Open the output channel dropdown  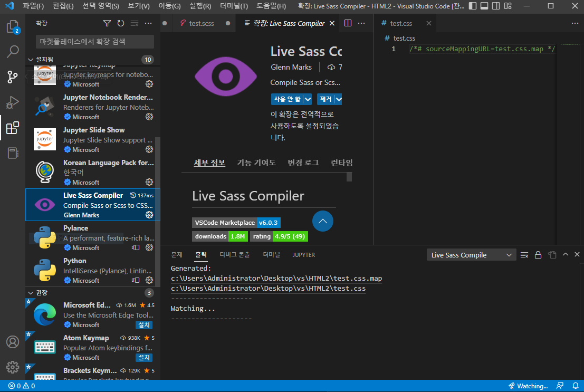coord(471,255)
